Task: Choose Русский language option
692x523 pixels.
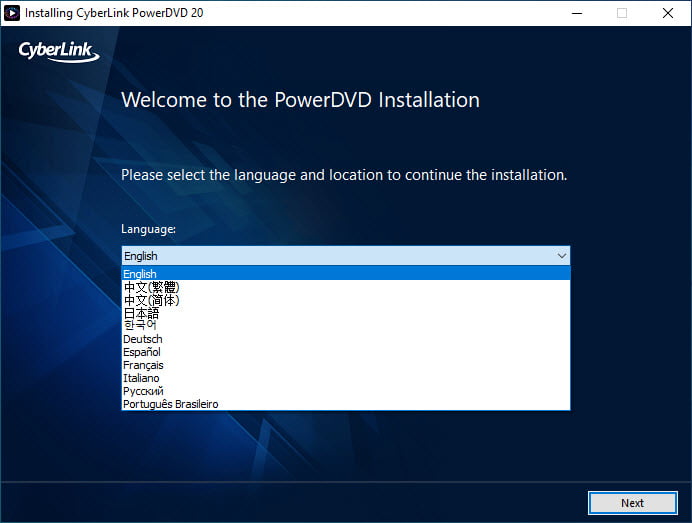Action: [346, 391]
